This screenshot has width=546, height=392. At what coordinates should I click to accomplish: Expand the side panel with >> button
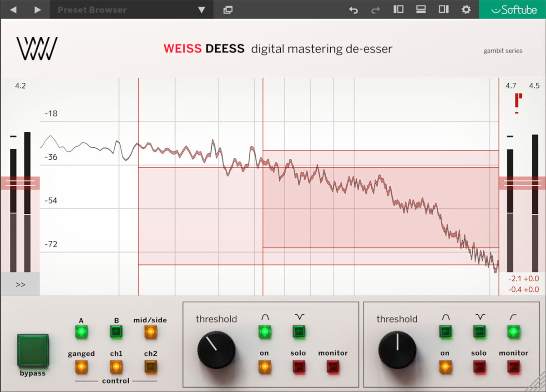pos(20,284)
